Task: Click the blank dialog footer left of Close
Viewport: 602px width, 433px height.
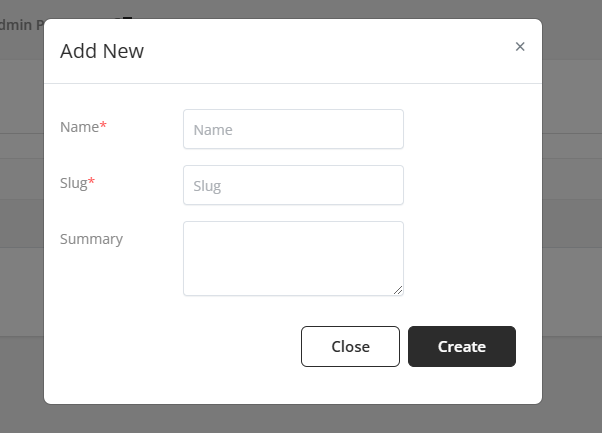Action: (x=170, y=346)
